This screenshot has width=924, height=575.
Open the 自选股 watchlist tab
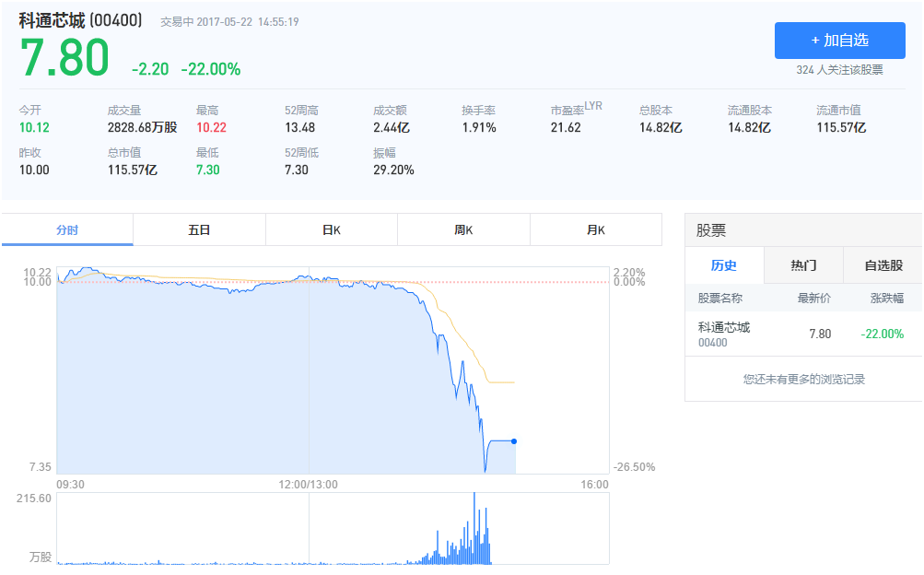click(883, 265)
